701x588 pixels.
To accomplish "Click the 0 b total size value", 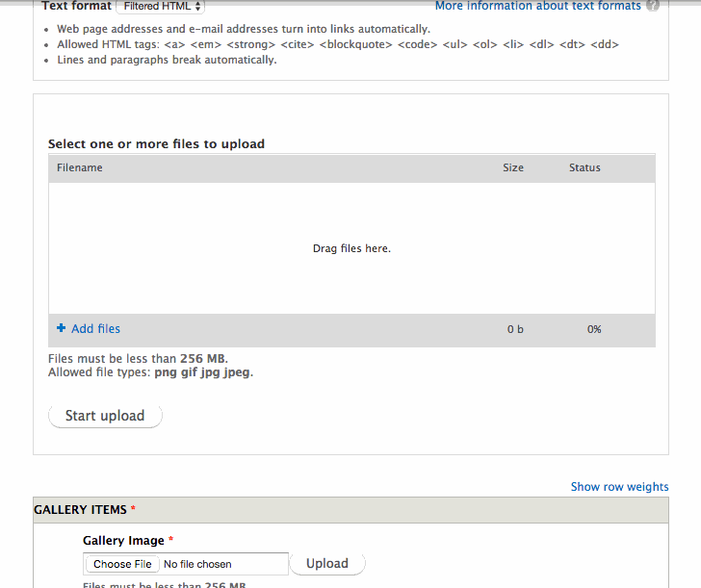I will click(515, 329).
